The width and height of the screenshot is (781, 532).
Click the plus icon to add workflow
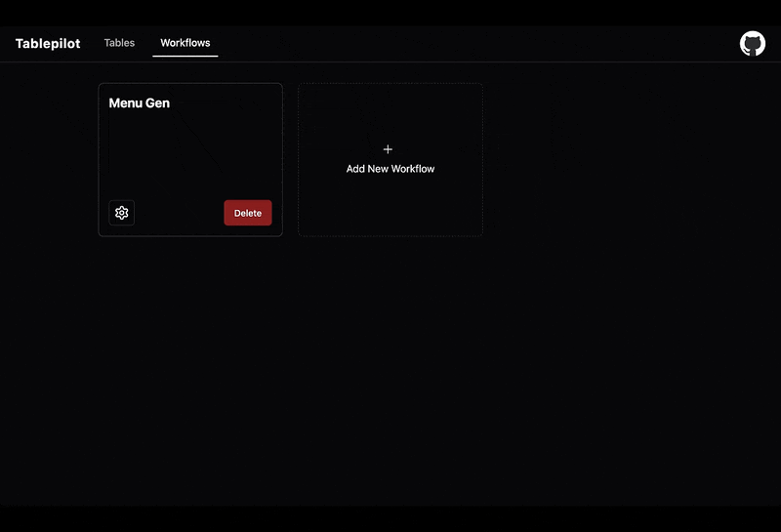pos(388,149)
